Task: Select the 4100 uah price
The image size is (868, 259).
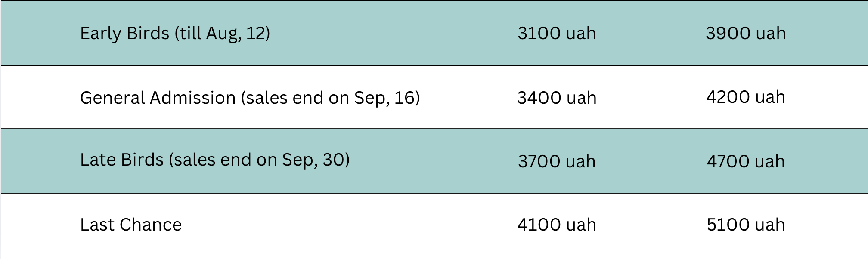Action: tap(557, 225)
